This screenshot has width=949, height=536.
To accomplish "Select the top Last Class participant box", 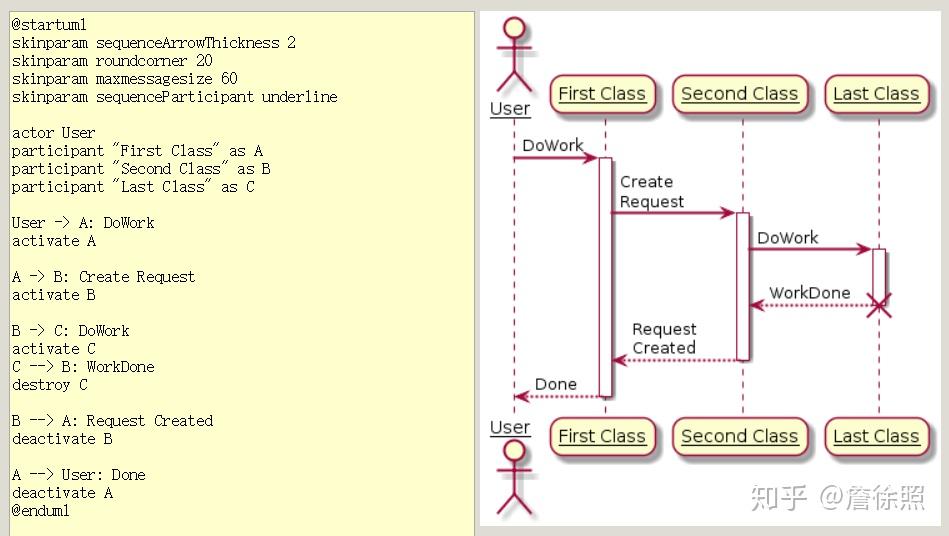I will pos(876,94).
